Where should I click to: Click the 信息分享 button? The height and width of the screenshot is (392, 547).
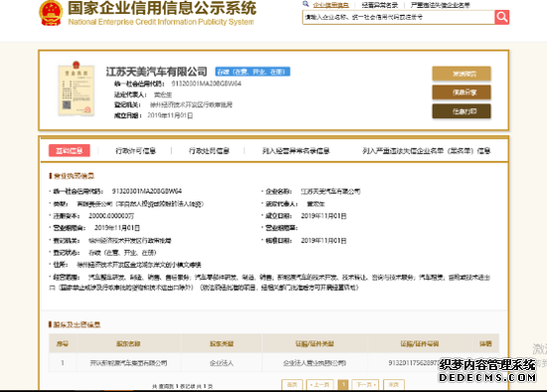(461, 93)
